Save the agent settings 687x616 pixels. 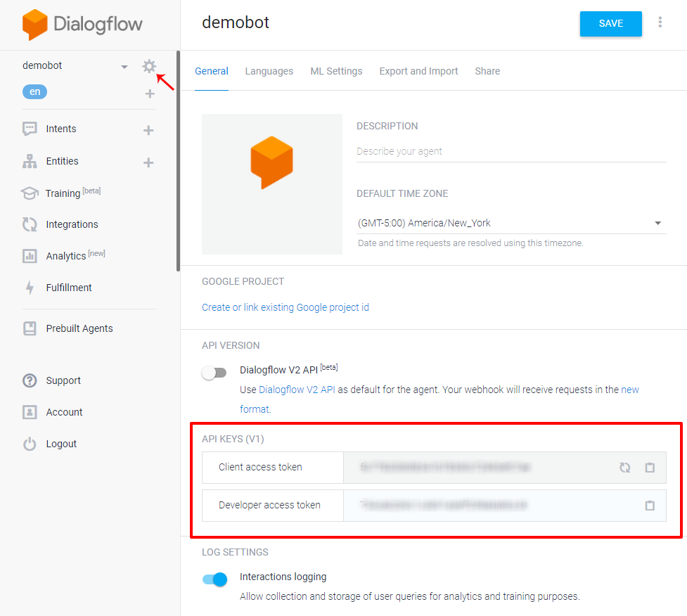(610, 23)
